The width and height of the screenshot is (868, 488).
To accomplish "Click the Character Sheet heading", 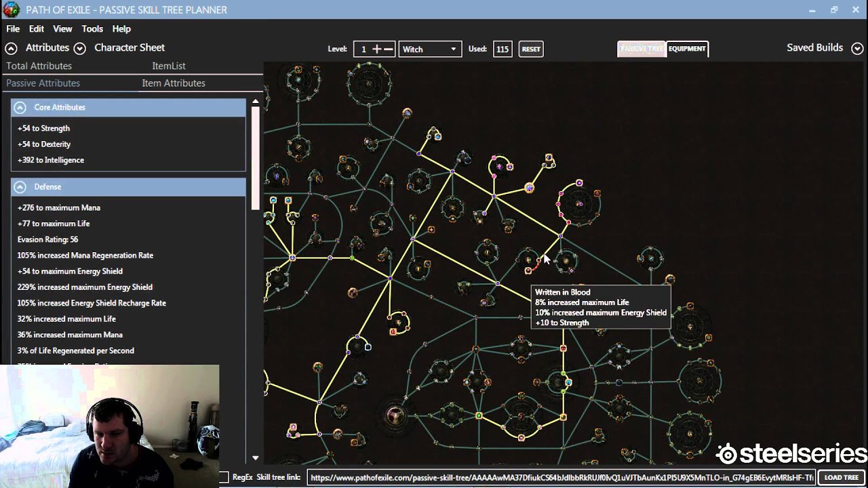I will 130,47.
